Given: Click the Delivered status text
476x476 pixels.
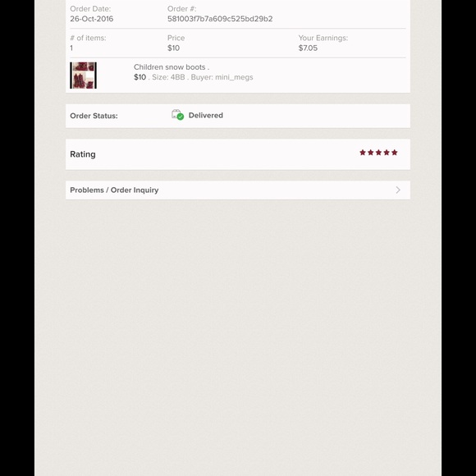Looking at the screenshot, I should coord(205,116).
